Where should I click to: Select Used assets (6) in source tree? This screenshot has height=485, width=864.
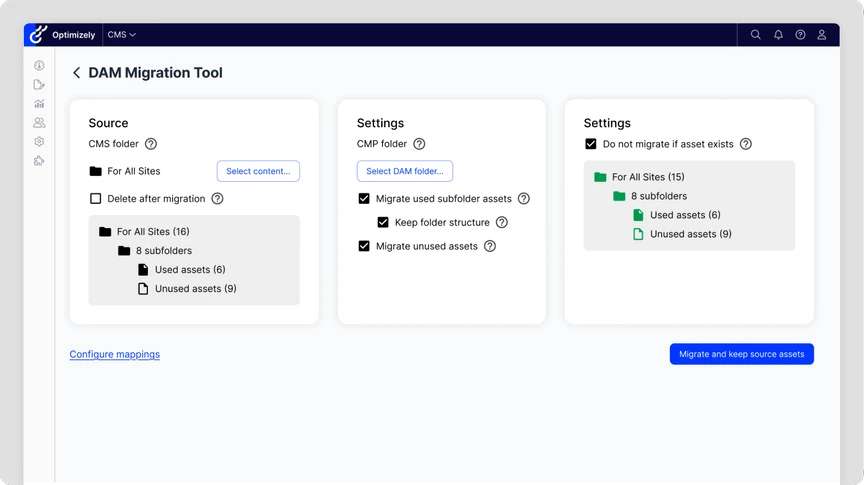point(181,270)
